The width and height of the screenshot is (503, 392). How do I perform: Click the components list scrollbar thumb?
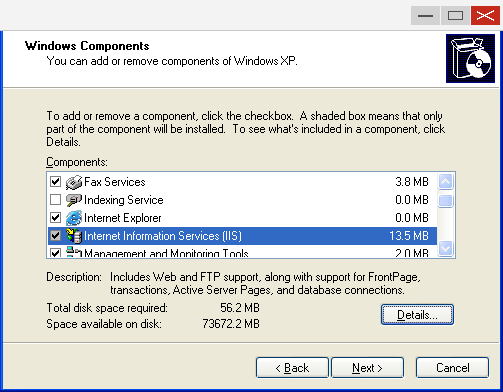(446, 201)
